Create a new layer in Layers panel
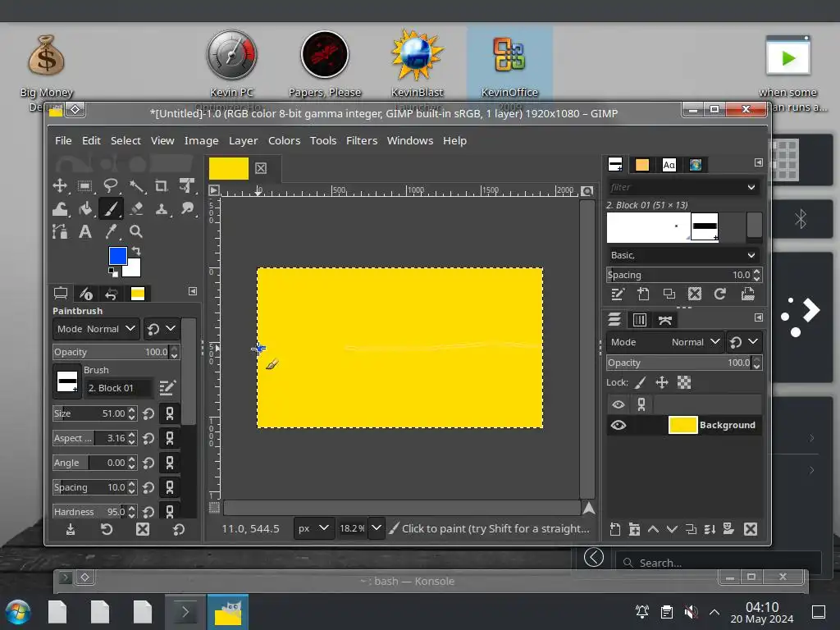This screenshot has width=840, height=630. 615,529
